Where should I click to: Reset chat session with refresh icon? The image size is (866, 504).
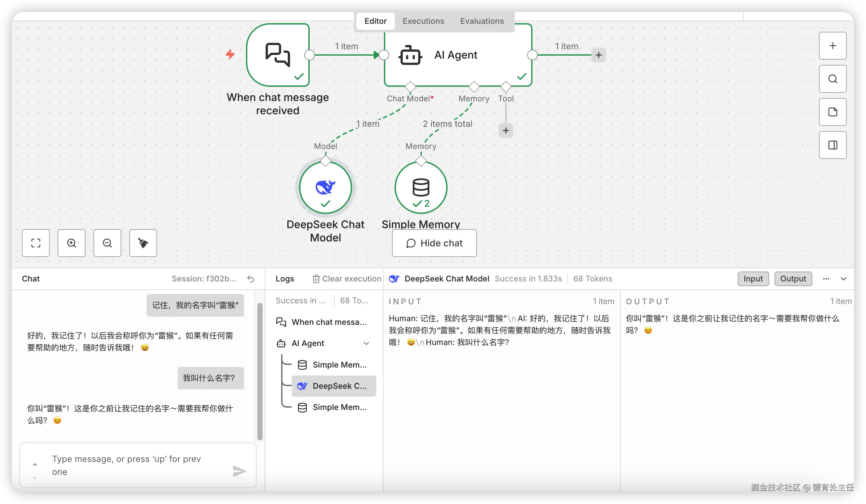251,279
